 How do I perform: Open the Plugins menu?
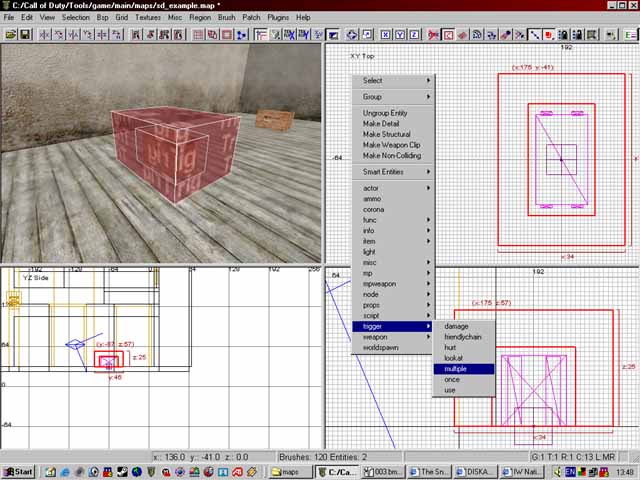(278, 18)
